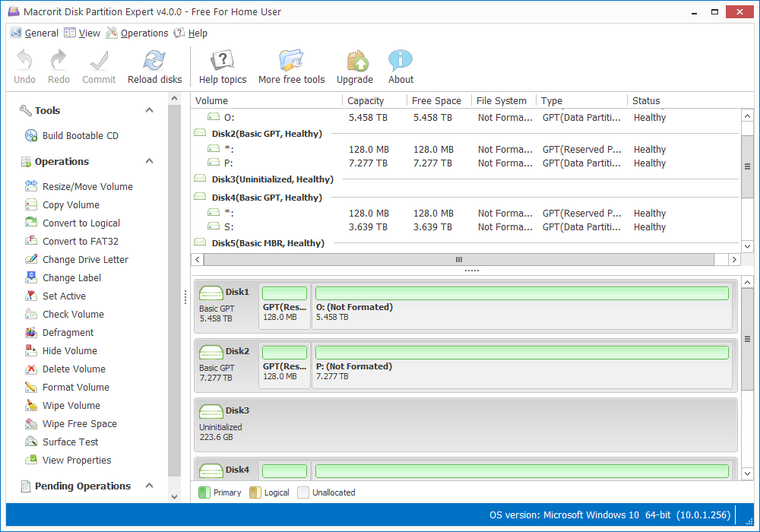Select Disk3(Uninitialized, Healthy) row

(466, 179)
